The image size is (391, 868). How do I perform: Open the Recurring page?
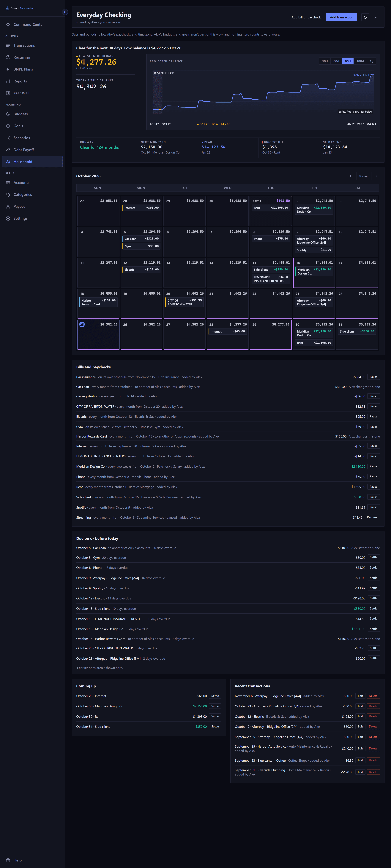32,57
